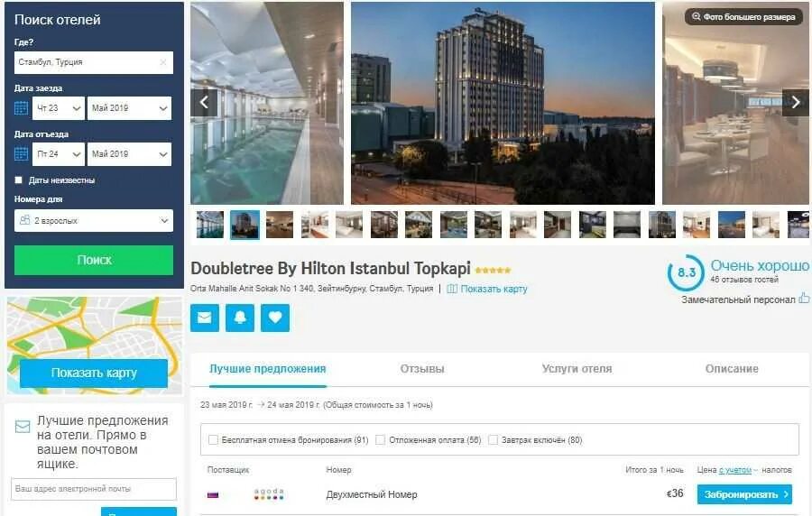Click the email address input field
Screen dimensions: 812x516
[94, 489]
